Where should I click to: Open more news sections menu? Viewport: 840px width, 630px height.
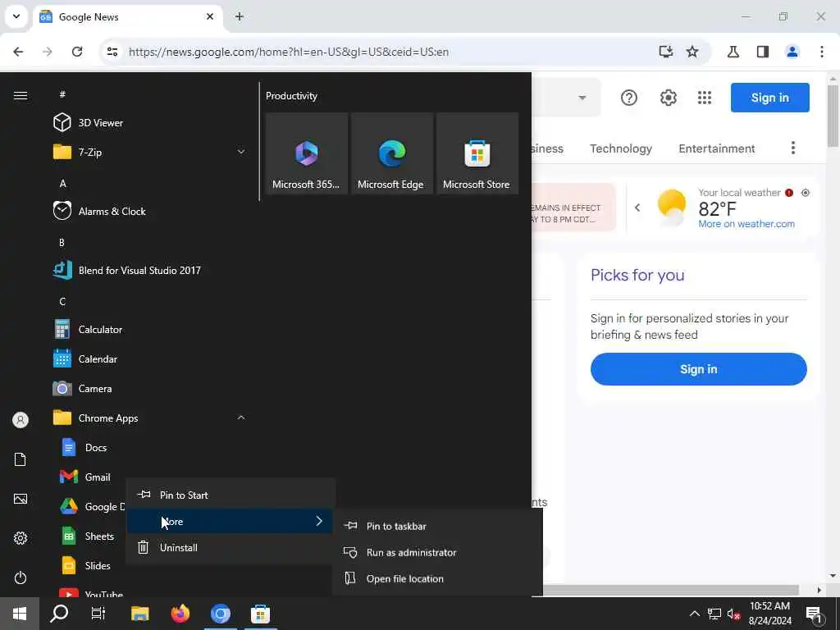(793, 148)
